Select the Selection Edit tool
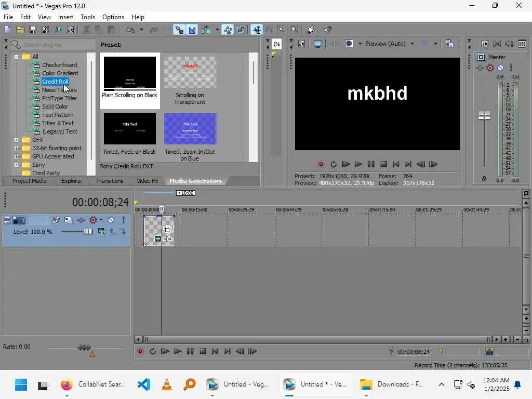Screen dimensions: 532x399 [281, 30]
